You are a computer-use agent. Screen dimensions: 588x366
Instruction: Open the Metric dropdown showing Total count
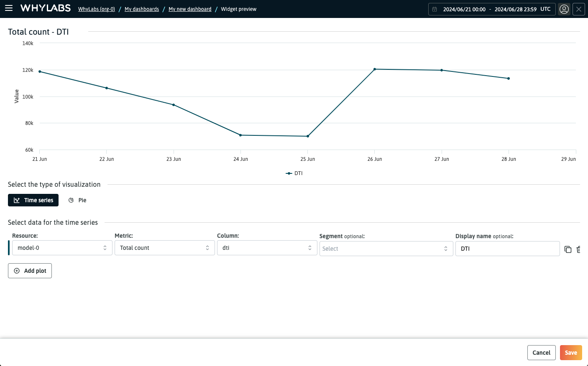164,248
